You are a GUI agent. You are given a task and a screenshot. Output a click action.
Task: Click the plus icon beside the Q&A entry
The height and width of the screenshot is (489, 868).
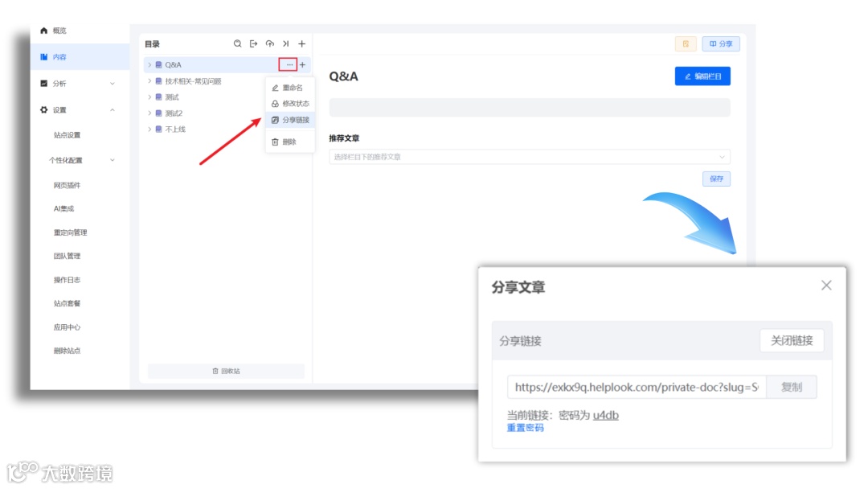tap(302, 64)
